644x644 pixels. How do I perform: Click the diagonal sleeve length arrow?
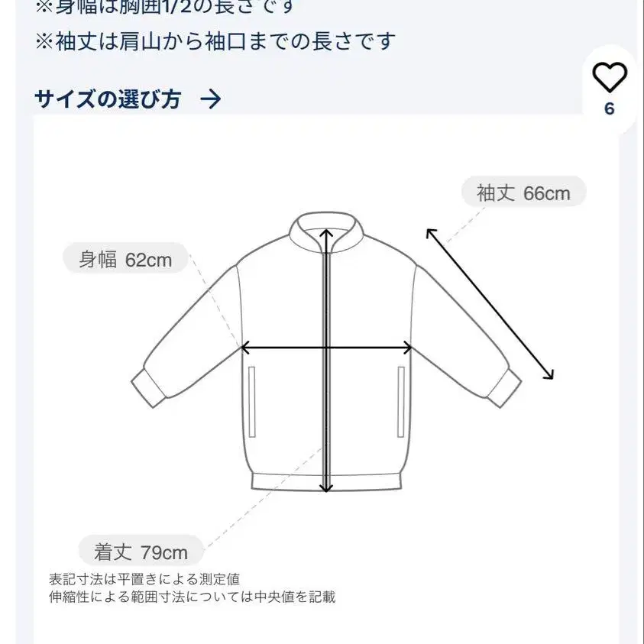[490, 303]
